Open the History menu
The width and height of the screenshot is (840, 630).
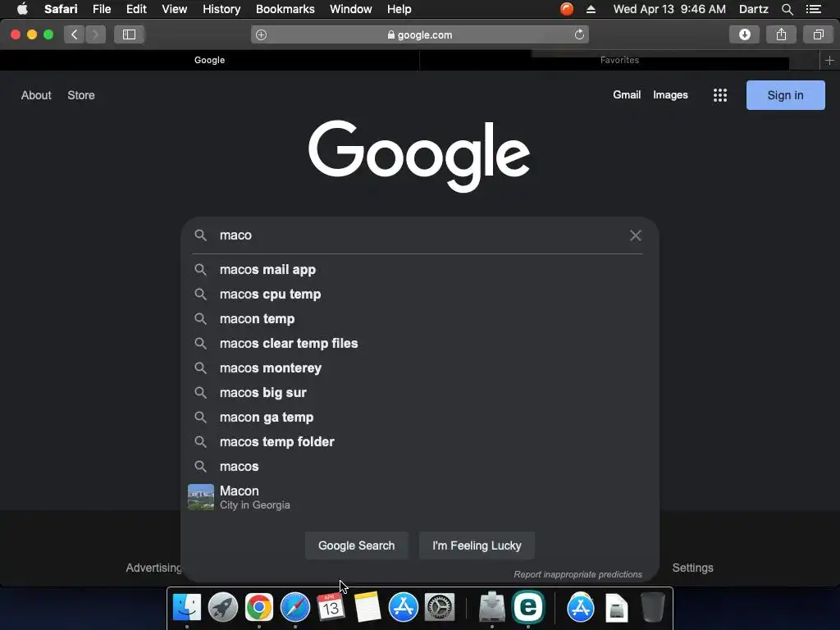tap(221, 9)
